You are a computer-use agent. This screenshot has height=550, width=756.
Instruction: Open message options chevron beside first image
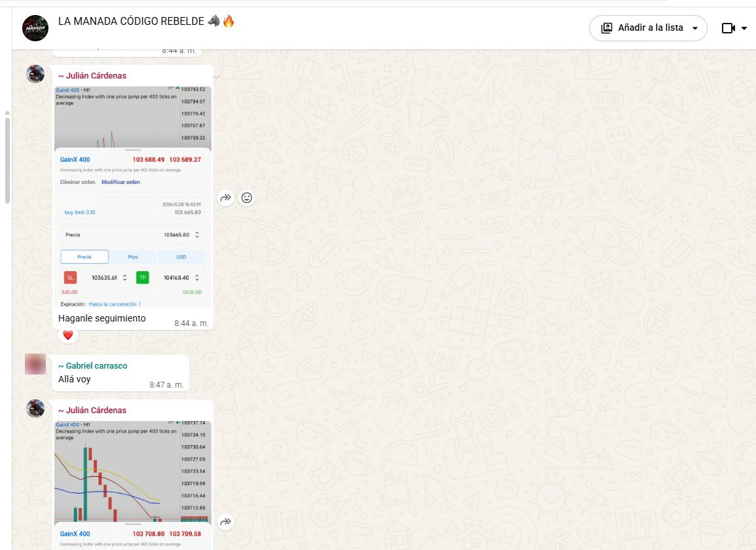[x=217, y=77]
